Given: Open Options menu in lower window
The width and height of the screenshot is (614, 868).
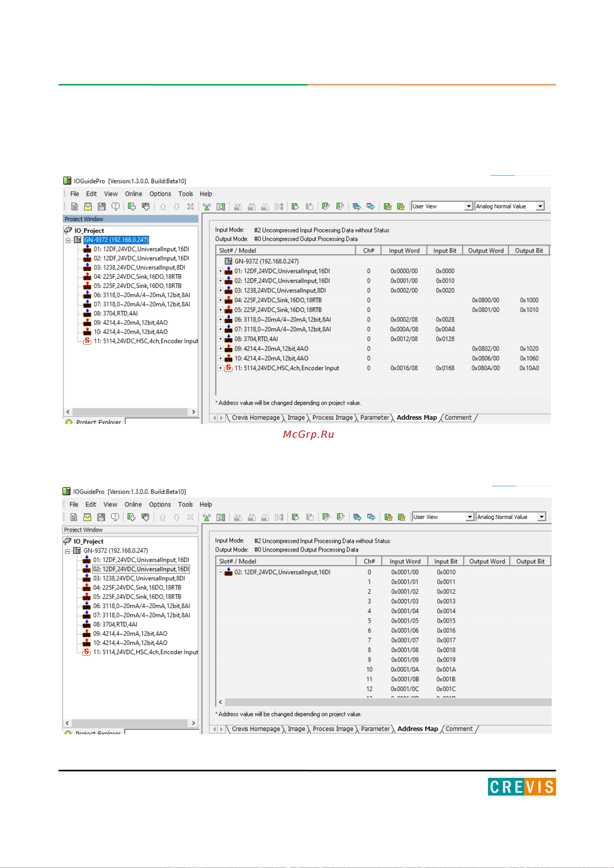Looking at the screenshot, I should click(160, 504).
